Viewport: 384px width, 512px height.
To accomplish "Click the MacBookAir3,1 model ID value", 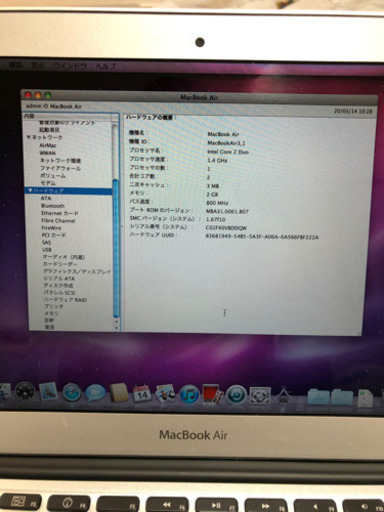I will click(226, 143).
